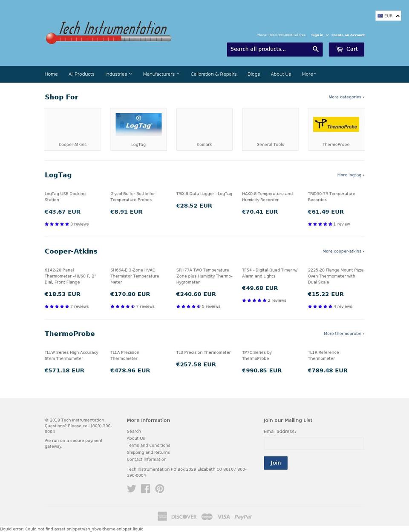Screen dimensions: 409x532
Task: Open TL1R Reference Thermometer product
Action: click(x=323, y=355)
